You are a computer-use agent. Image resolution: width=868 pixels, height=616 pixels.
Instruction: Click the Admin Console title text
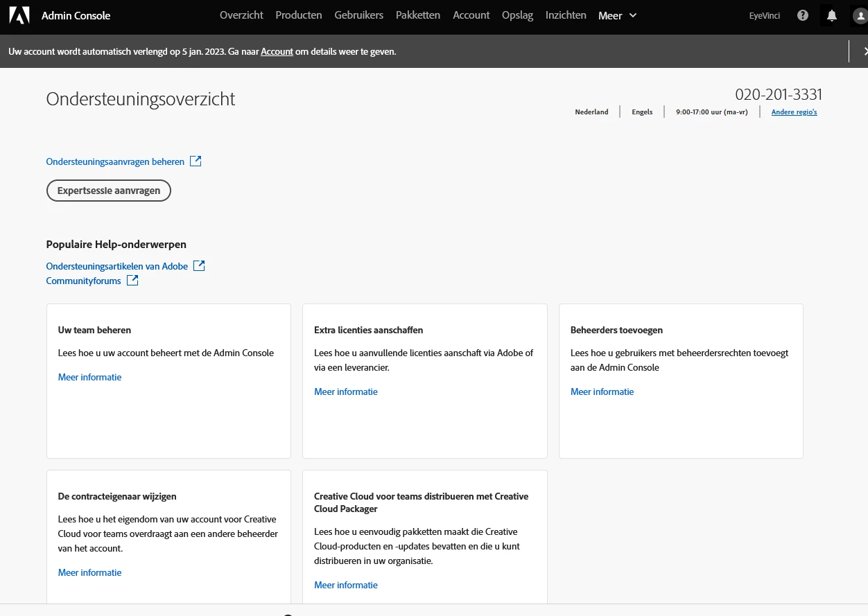click(x=76, y=15)
